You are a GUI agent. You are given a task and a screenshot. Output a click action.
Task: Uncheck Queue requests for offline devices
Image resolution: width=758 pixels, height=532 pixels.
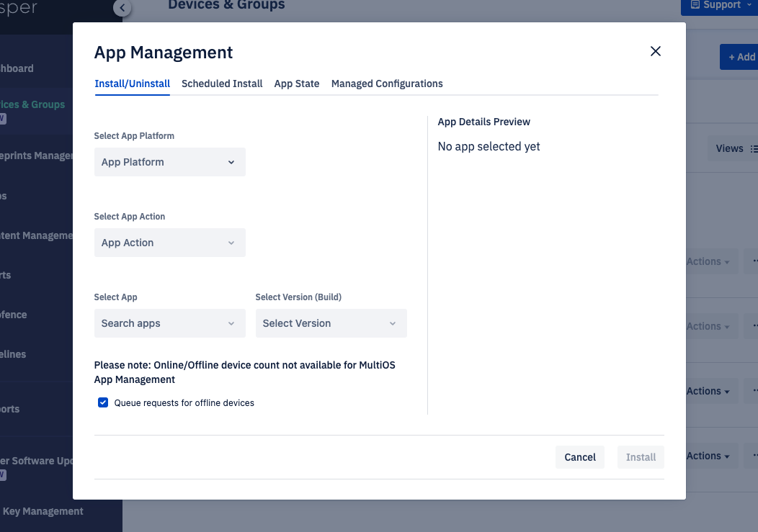pyautogui.click(x=103, y=403)
